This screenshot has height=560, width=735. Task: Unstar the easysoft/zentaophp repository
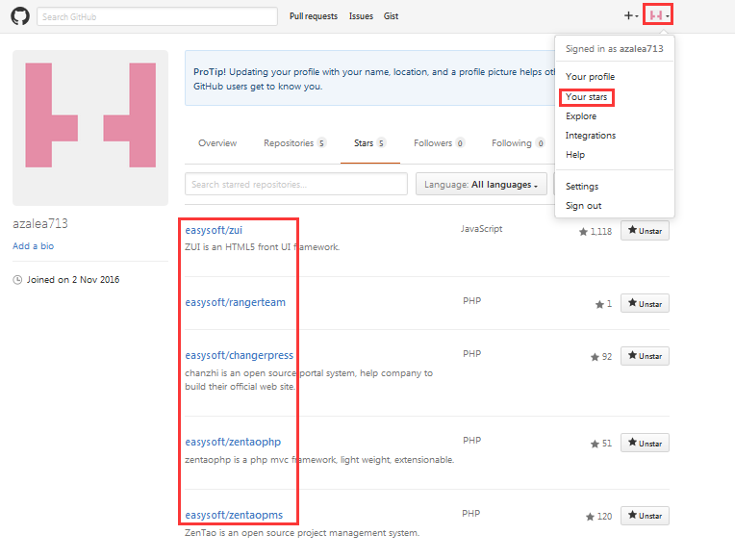[x=645, y=443]
